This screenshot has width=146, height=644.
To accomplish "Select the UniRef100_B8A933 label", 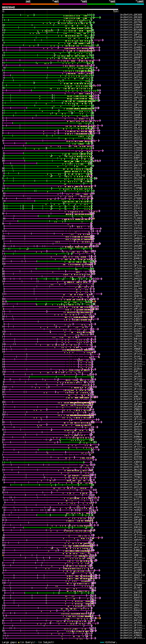I will coord(131,598).
